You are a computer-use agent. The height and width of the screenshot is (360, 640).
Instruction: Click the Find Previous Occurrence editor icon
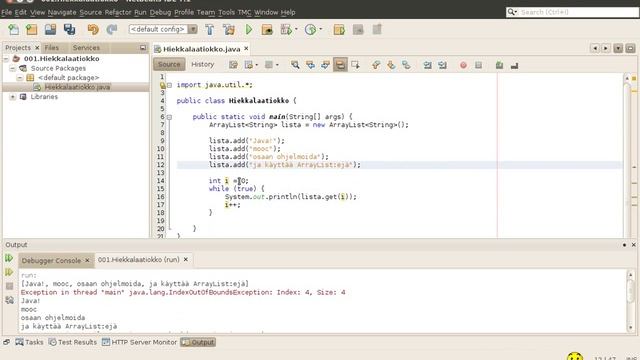coord(310,65)
